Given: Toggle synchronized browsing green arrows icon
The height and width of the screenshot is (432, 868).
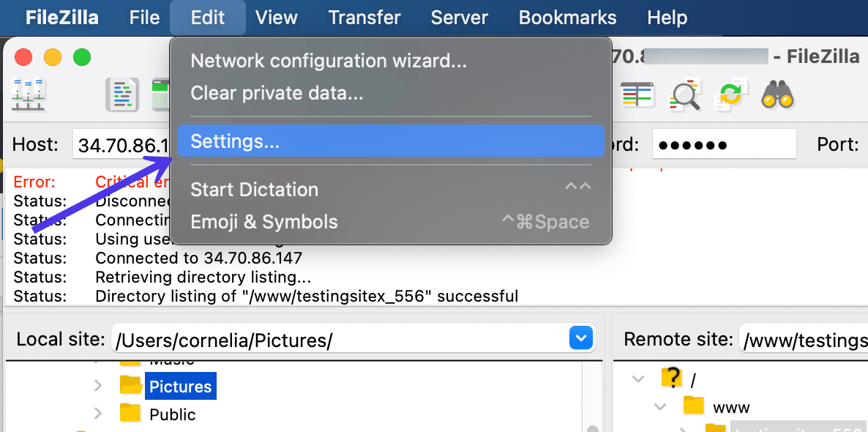Looking at the screenshot, I should [x=730, y=94].
